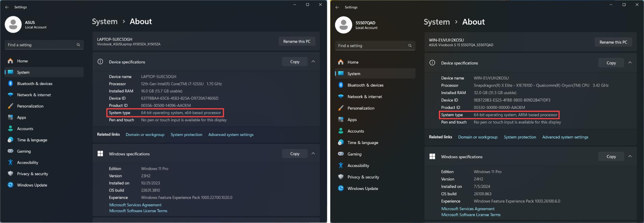The height and width of the screenshot is (223, 644).
Task: Click Rename this PC for LAPTOP-SUEC5DGH
Action: (297, 41)
